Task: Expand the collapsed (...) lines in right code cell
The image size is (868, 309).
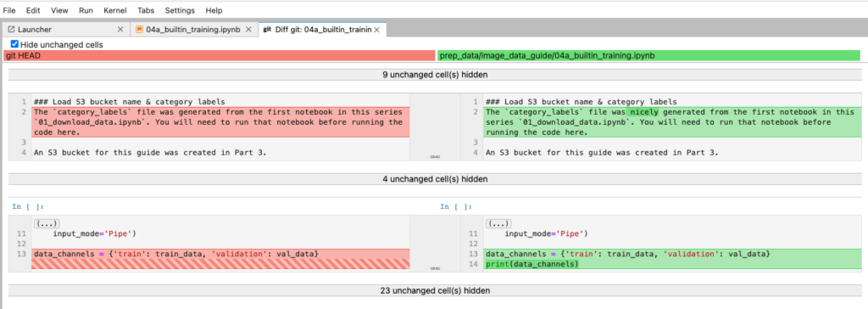Action: tap(498, 224)
